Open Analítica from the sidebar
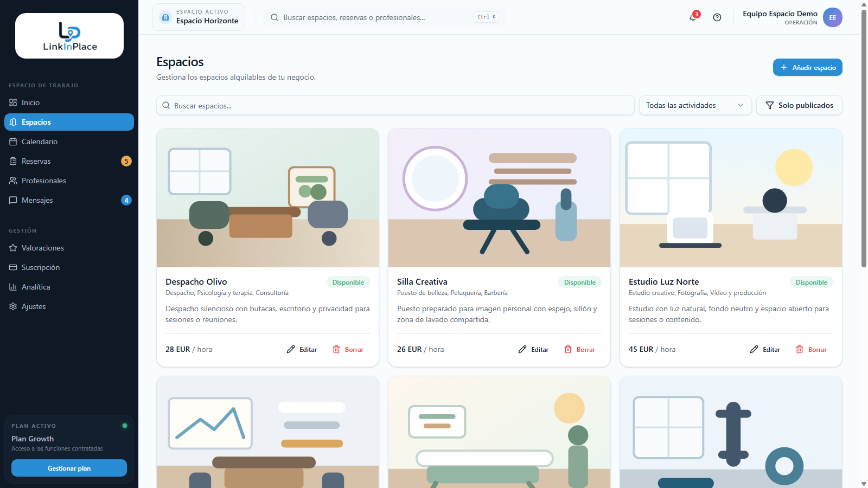This screenshot has width=868, height=488. [x=69, y=287]
